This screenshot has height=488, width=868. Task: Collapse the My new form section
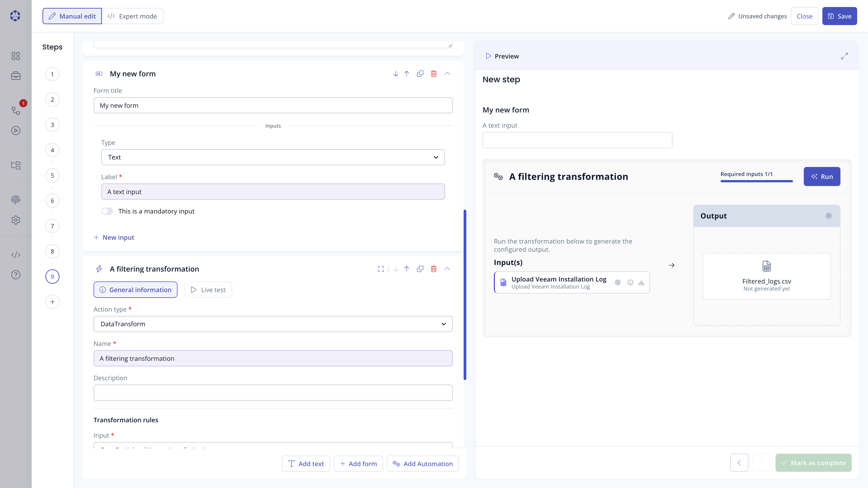(x=447, y=74)
